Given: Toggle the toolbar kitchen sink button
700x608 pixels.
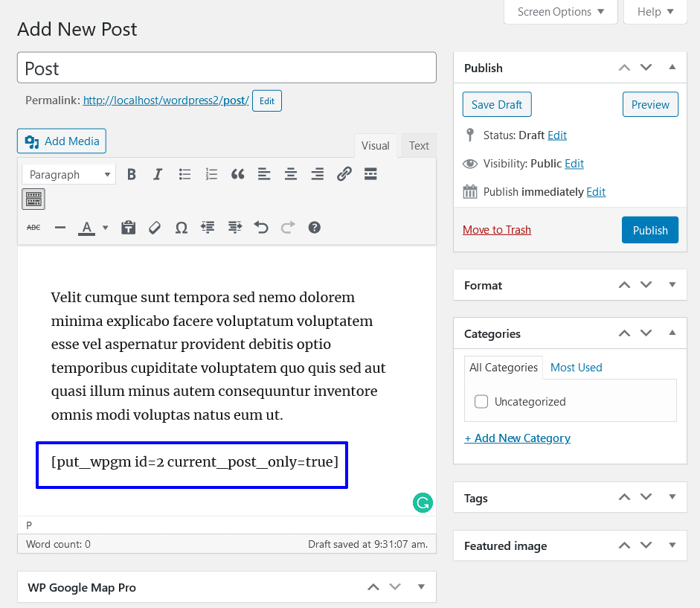Looking at the screenshot, I should click(x=33, y=199).
